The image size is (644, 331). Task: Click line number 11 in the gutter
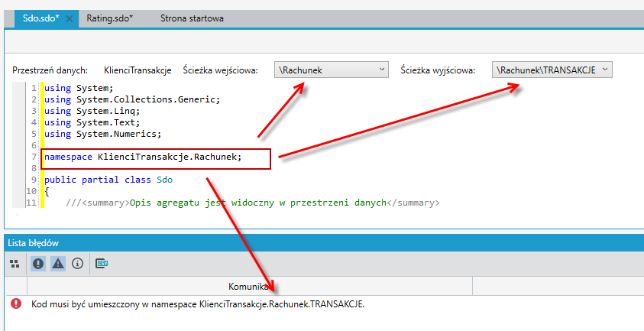pos(31,203)
